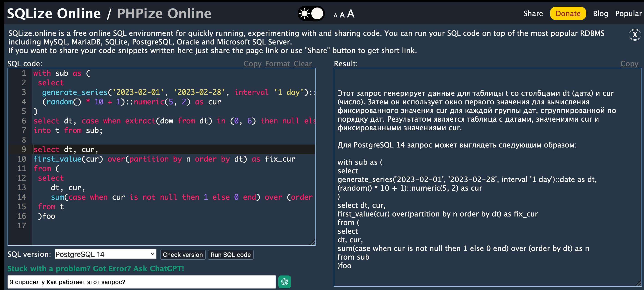
Task: Select the largest font size A
Action: tap(350, 14)
